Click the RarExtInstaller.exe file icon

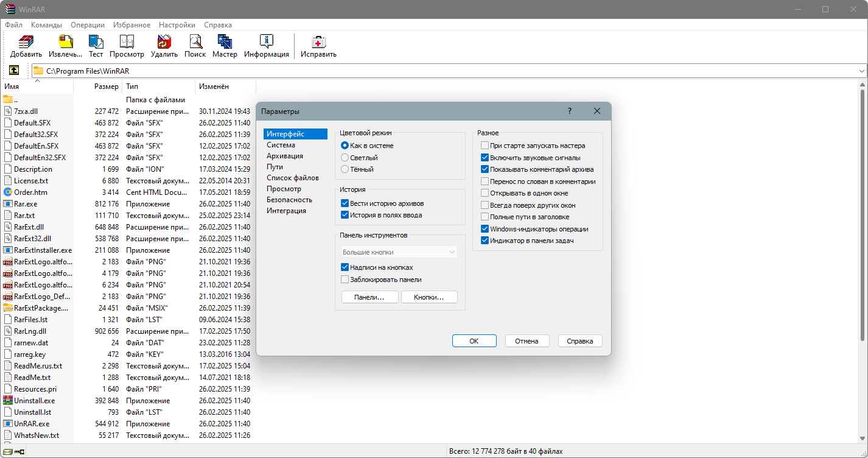tap(8, 250)
